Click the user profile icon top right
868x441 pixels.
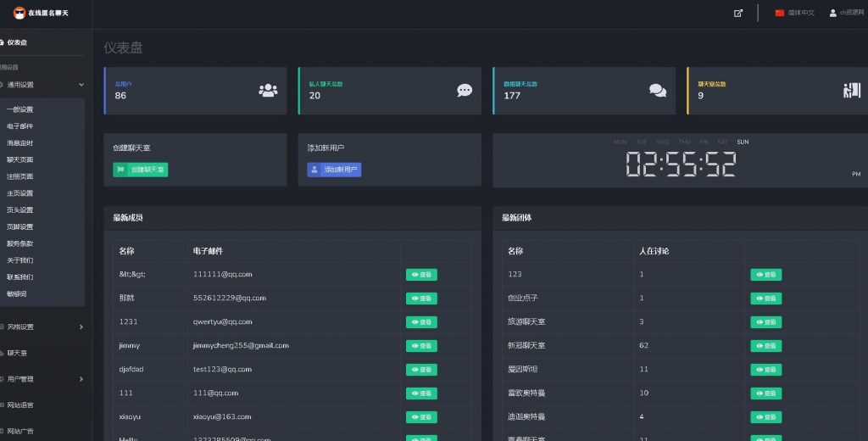(x=832, y=13)
